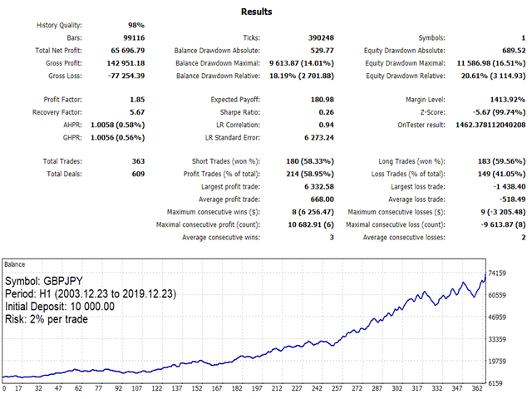Select the Margin Level value 1413.92%
532x399 pixels.
click(x=508, y=100)
